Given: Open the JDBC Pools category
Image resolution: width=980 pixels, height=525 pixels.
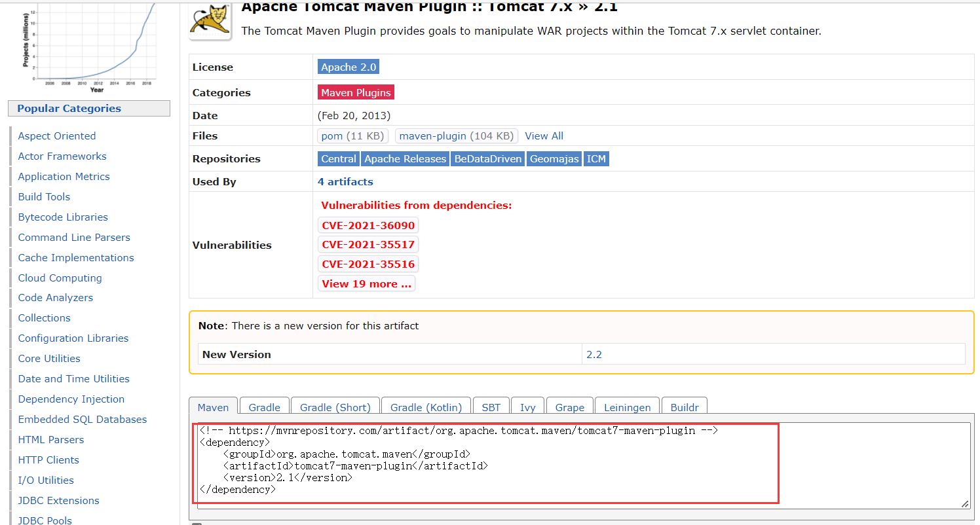Looking at the screenshot, I should pos(45,520).
